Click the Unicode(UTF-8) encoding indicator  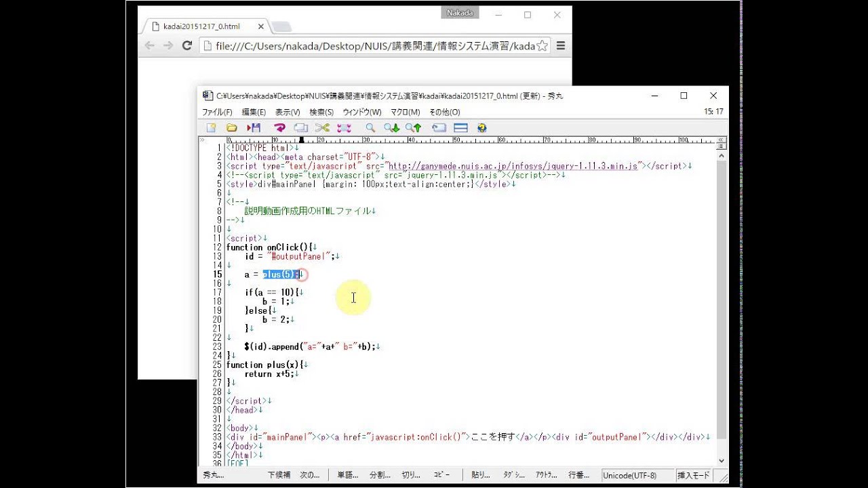(637, 475)
